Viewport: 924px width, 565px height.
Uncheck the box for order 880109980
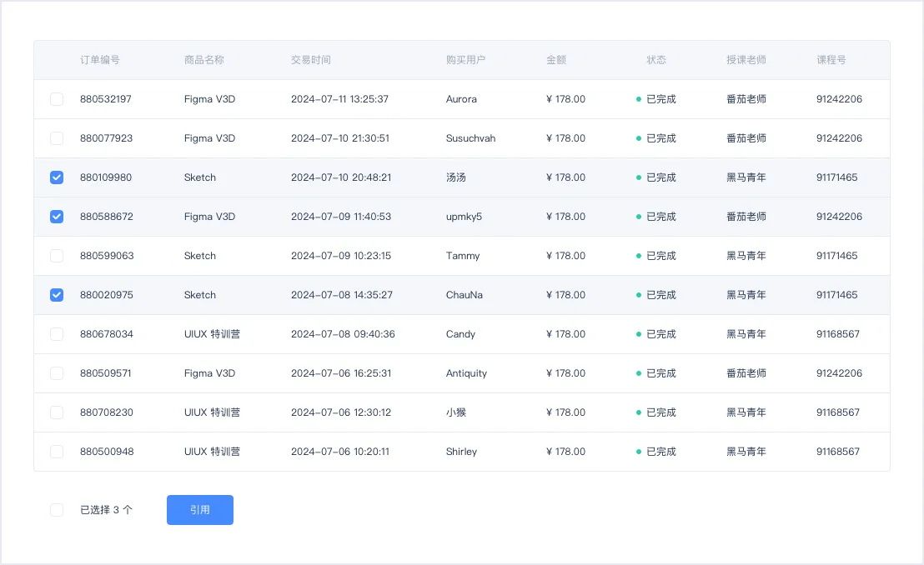point(57,177)
